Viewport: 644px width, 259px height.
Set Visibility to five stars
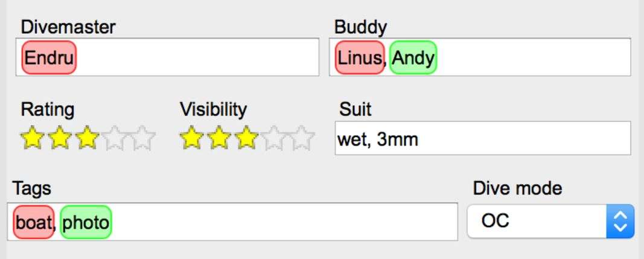point(302,138)
